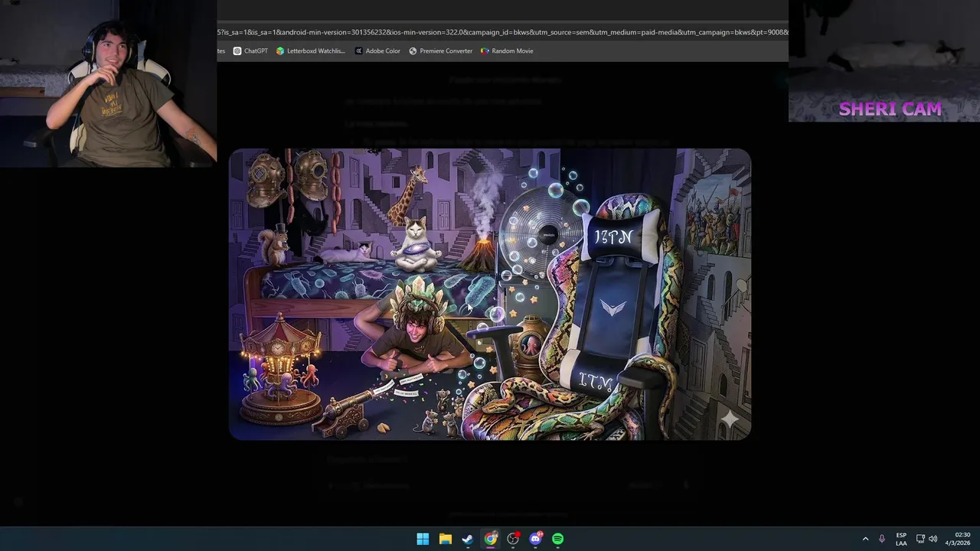Open the Letterboxd Watchlist bookmark

[x=311, y=51]
